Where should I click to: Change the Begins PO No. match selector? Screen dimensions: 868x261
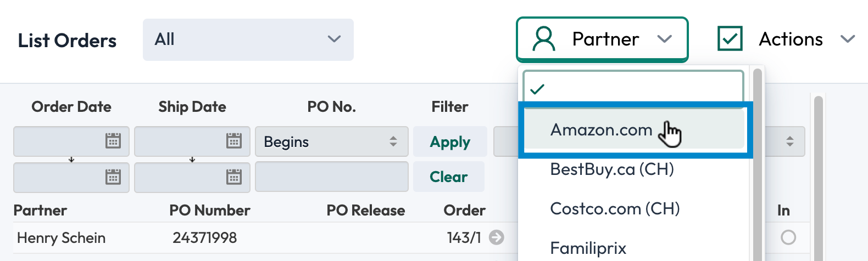331,141
